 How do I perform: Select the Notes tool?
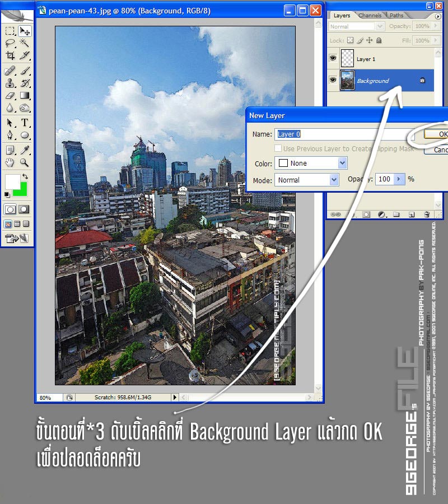point(10,150)
